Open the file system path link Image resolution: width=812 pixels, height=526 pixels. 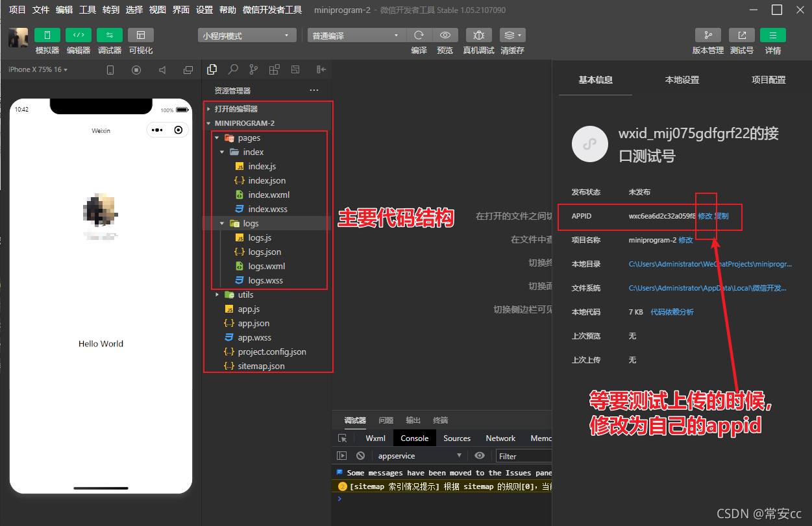707,288
